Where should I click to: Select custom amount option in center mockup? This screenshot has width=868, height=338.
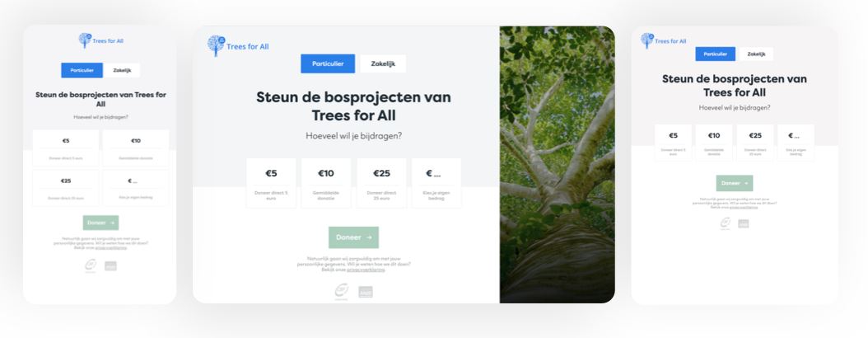436,183
